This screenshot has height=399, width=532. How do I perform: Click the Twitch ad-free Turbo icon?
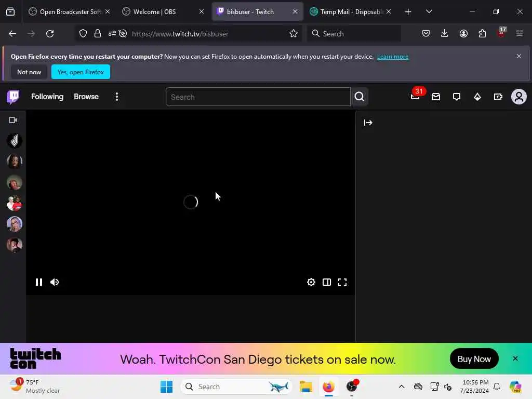(498, 97)
